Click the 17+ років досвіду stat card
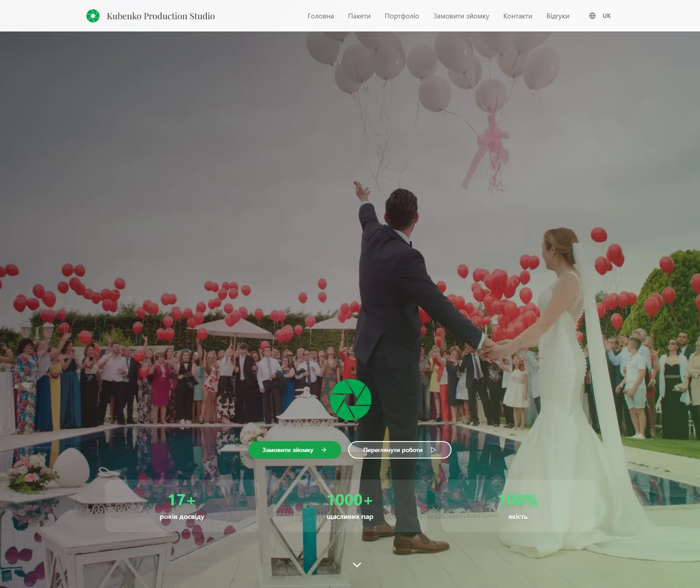 (182, 506)
